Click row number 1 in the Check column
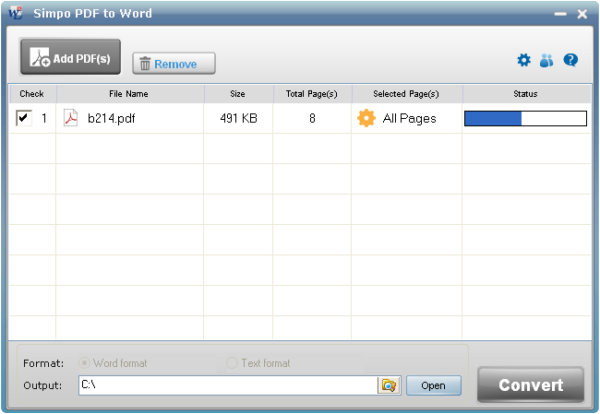This screenshot has width=600, height=414. pyautogui.click(x=44, y=118)
